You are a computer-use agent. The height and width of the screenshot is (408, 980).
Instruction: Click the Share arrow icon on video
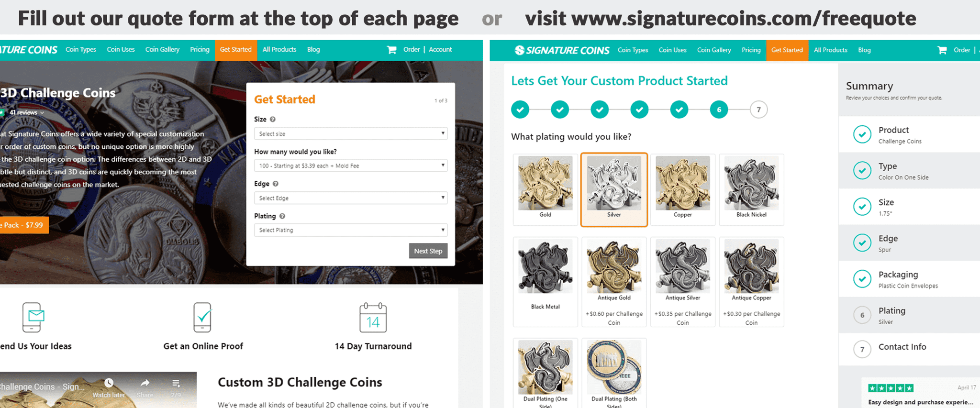tap(145, 383)
